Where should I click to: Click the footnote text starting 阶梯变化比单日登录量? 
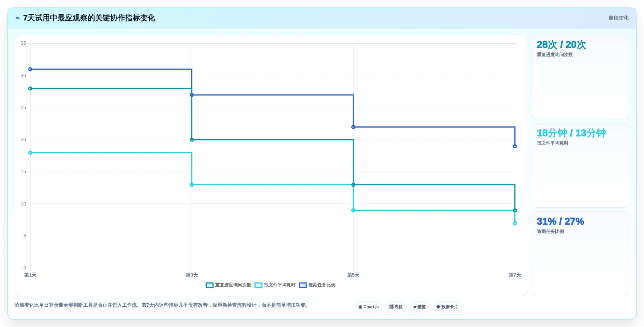click(162, 305)
